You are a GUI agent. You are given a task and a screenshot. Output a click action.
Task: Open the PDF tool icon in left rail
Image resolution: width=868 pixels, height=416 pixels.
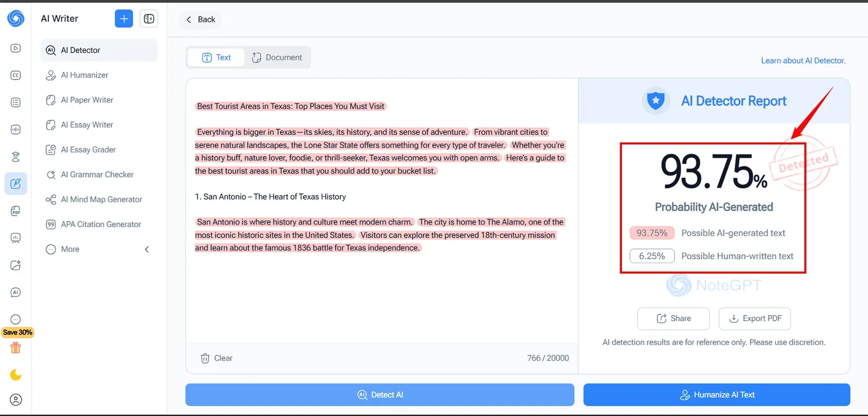[16, 211]
